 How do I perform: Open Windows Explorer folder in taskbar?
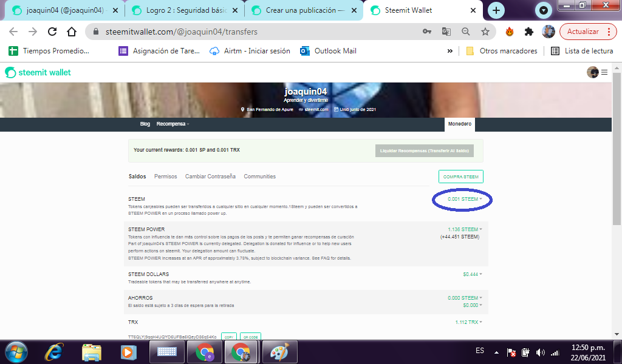92,352
